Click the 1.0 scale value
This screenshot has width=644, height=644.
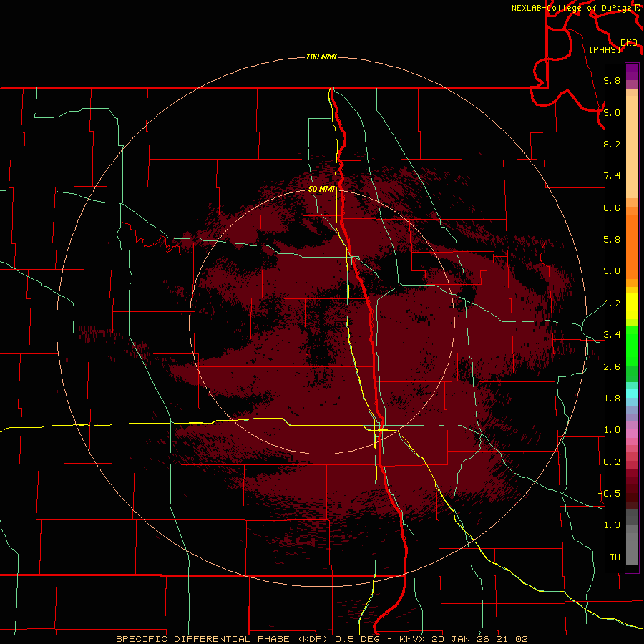pyautogui.click(x=612, y=430)
